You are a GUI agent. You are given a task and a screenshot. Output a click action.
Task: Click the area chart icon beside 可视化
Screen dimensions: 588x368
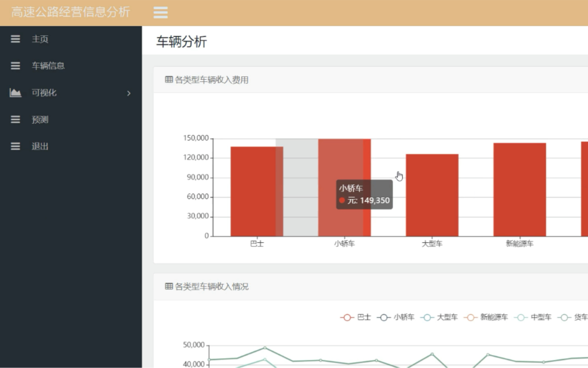15,93
